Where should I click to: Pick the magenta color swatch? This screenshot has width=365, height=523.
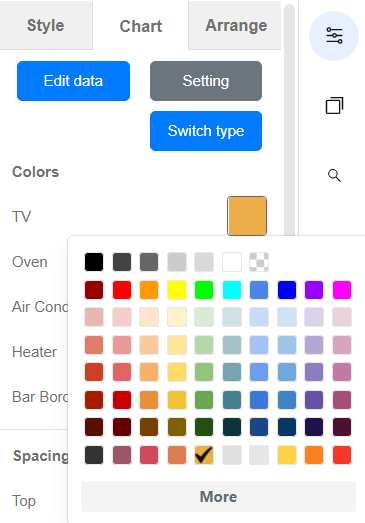(342, 290)
